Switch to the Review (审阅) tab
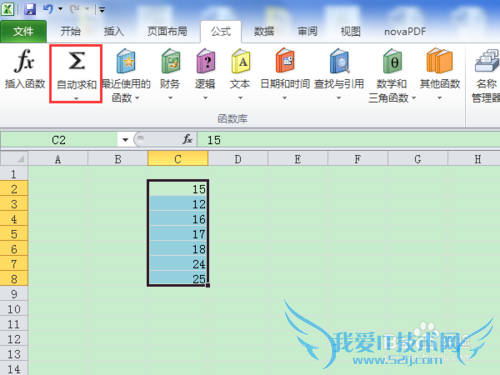The width and height of the screenshot is (500, 375). coord(307,32)
